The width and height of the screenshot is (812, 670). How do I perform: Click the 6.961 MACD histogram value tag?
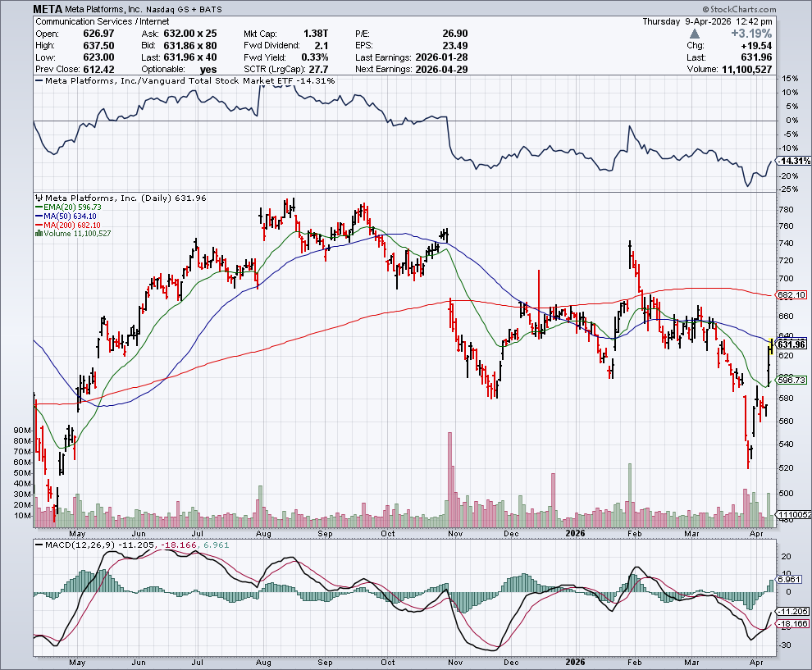click(x=789, y=579)
